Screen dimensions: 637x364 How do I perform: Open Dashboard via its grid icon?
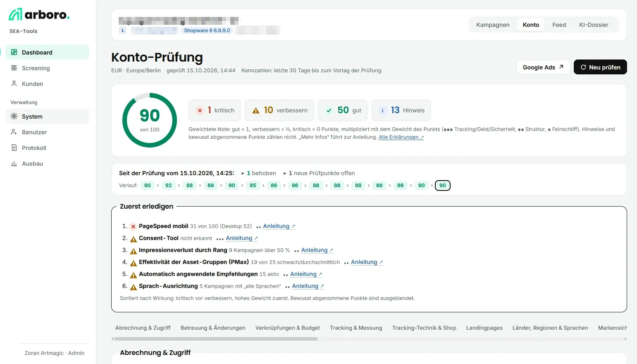[14, 52]
